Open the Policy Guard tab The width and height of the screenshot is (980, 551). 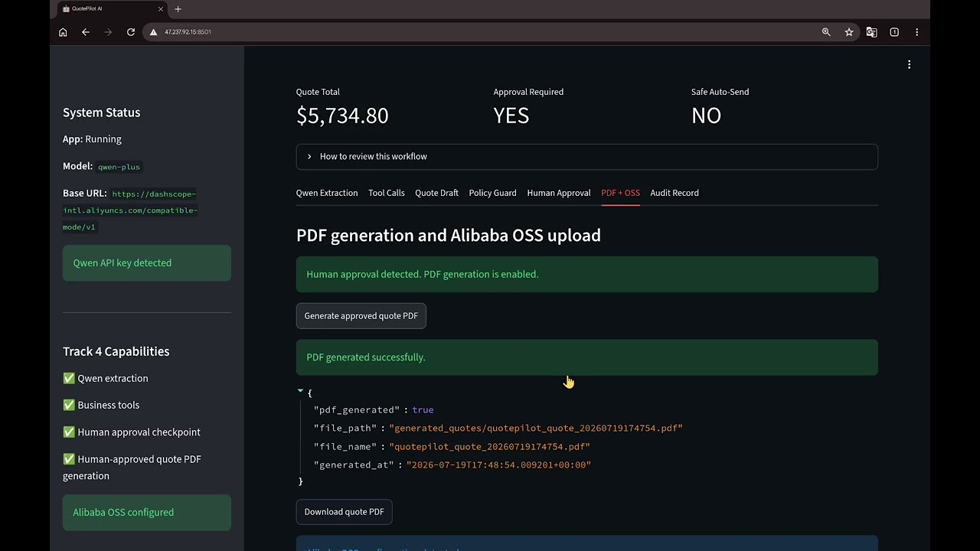tap(492, 193)
